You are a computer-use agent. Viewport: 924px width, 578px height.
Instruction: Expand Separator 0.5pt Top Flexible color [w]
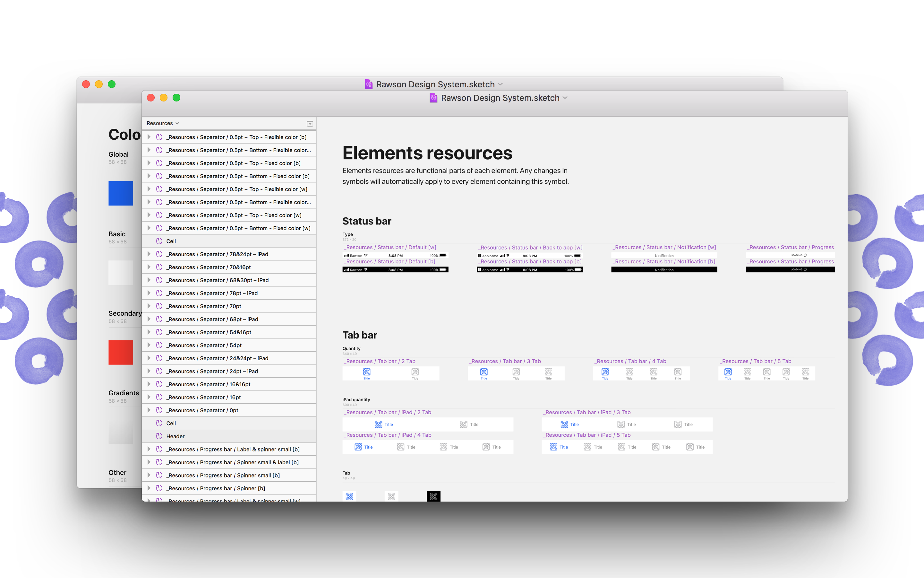(x=149, y=189)
